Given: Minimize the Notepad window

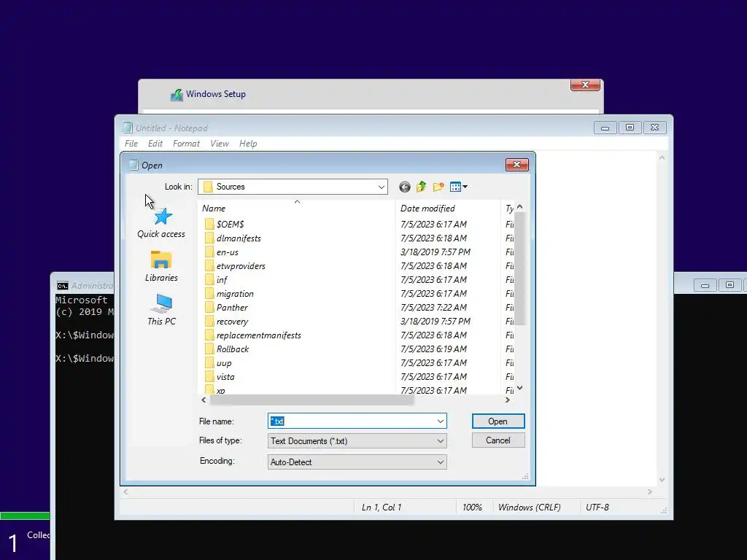Looking at the screenshot, I should [x=605, y=128].
